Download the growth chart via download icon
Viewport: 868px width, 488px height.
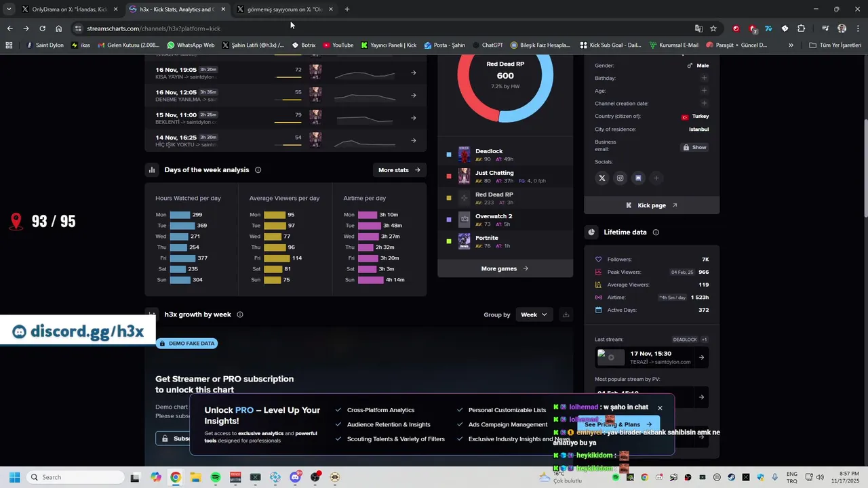point(566,314)
